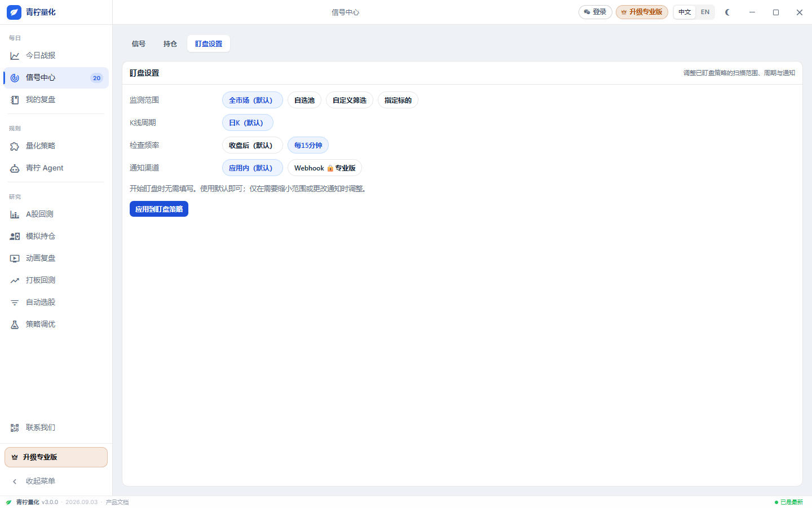Switch language to 中文
812x508 pixels.
click(685, 12)
